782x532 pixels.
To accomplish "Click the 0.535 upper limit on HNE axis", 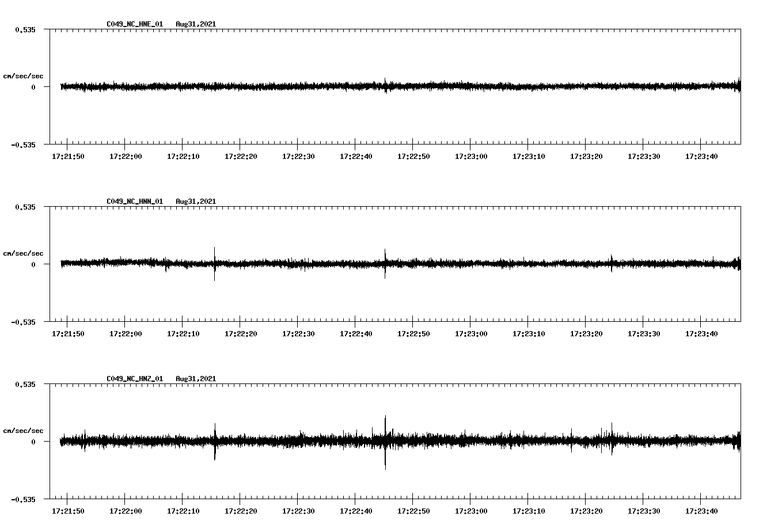I will [x=25, y=29].
